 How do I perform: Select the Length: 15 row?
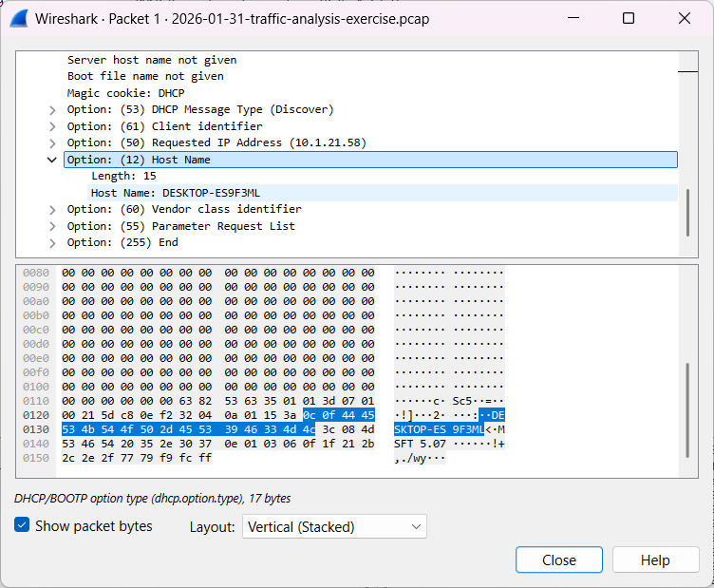(382, 177)
